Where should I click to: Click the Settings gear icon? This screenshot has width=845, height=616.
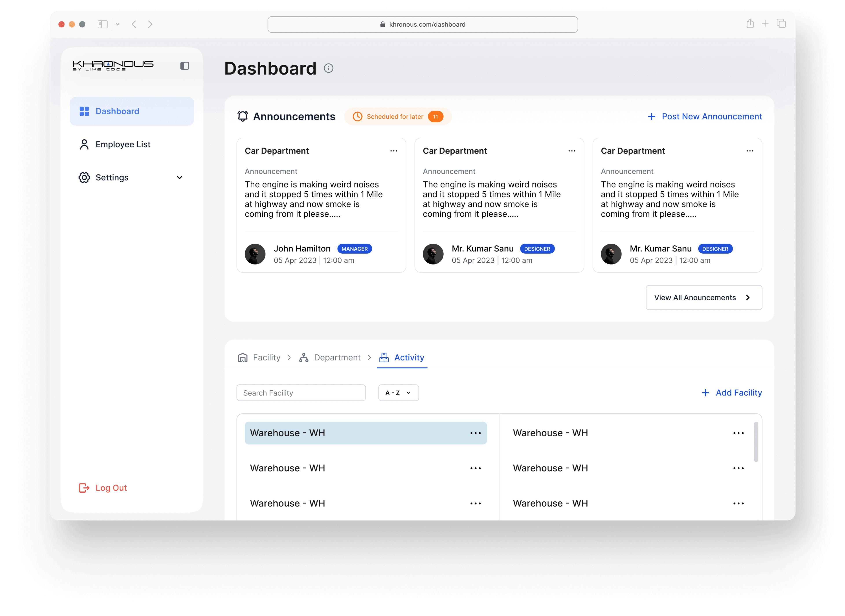coord(84,177)
